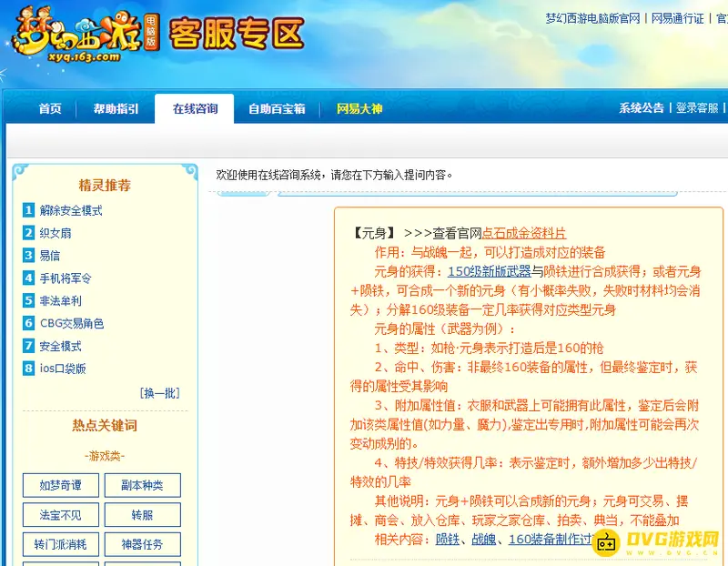This screenshot has height=566, width=728.
Task: Click the 欢迎使用在线咨询系统 welcome message
Action: [x=334, y=175]
